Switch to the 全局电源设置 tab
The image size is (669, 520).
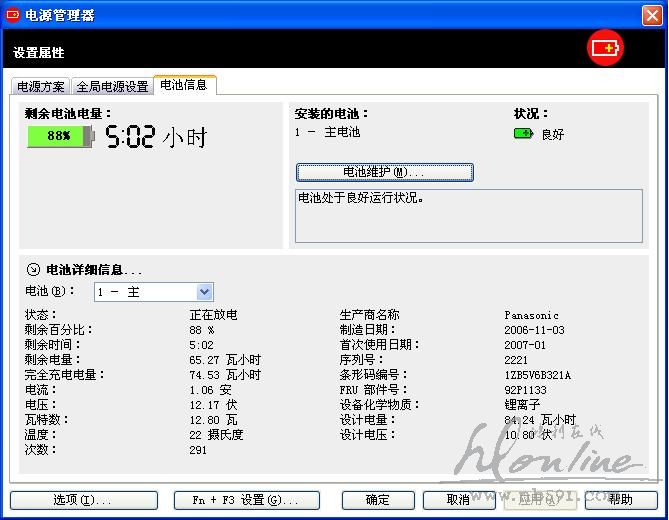[112, 87]
